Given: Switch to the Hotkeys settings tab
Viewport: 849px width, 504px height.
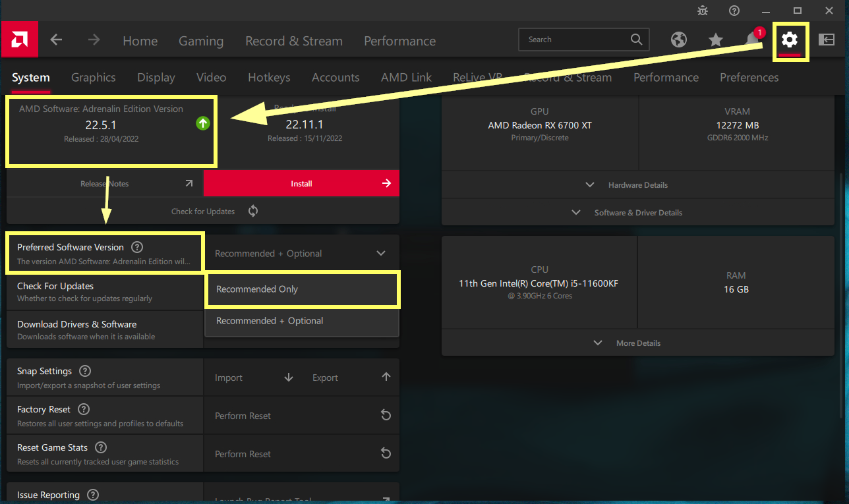Looking at the screenshot, I should click(269, 78).
